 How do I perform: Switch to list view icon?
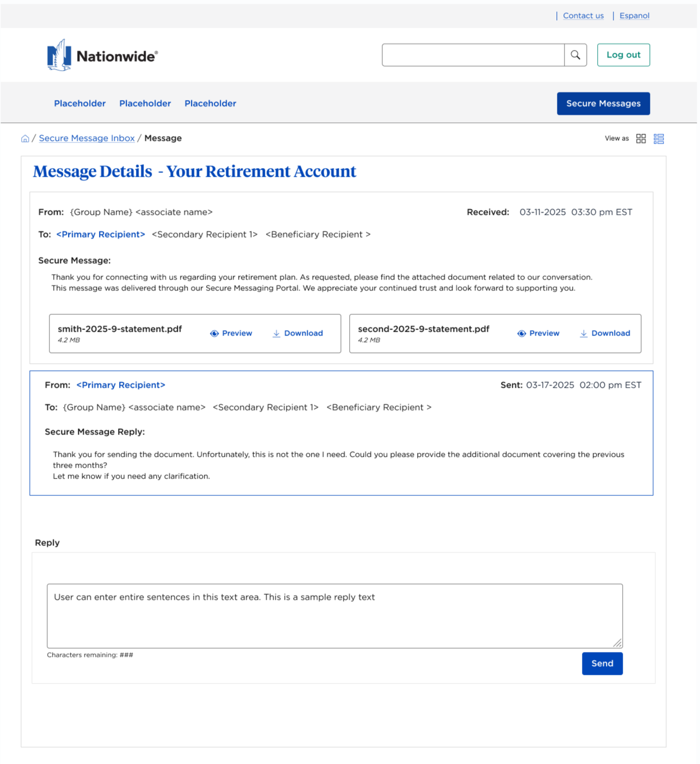coord(659,139)
